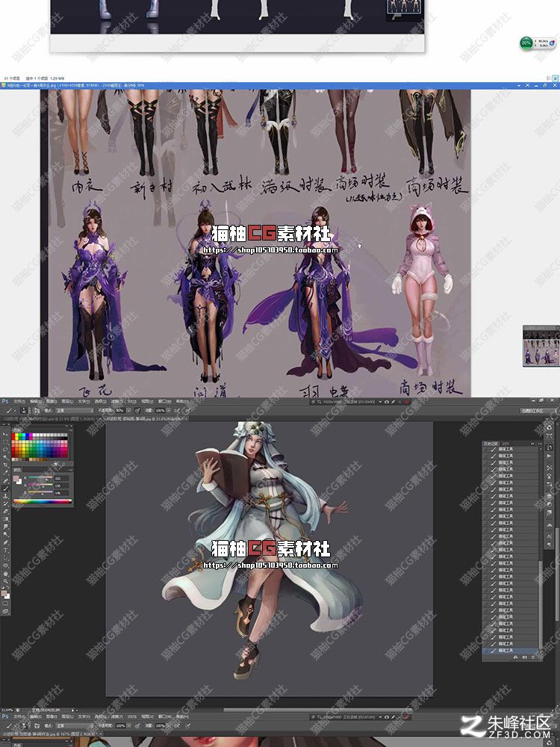Toggle pressure for opacity in options bar
560x747 pixels.
[137, 411]
